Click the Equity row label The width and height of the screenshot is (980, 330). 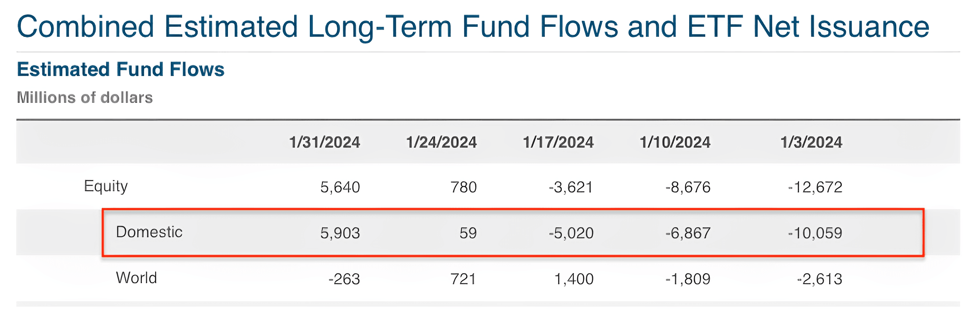(106, 186)
